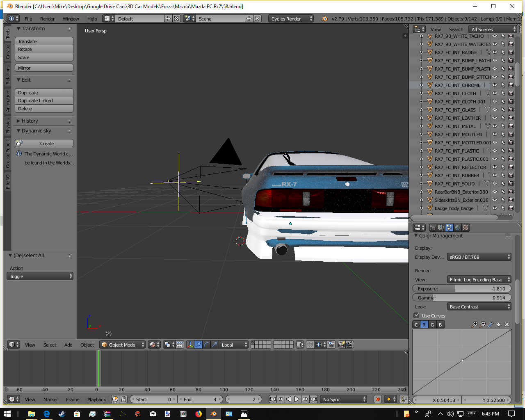Toggle RX7_FC_INT_LEATHER selectability arrow

pyautogui.click(x=503, y=118)
